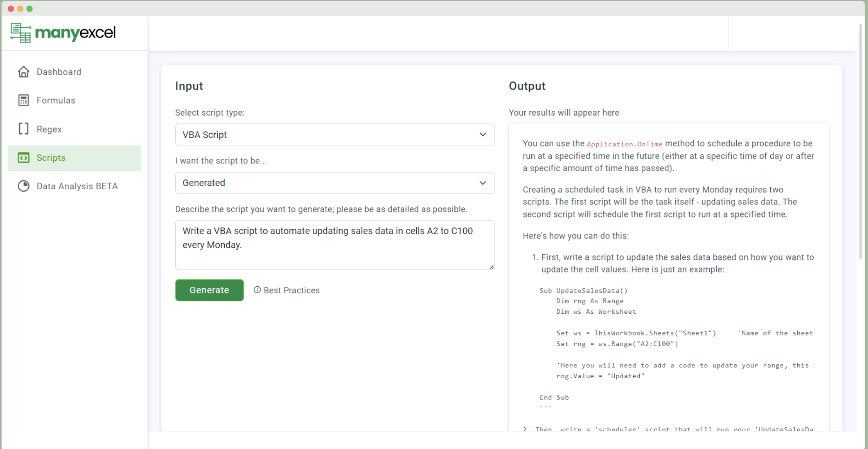This screenshot has height=449, width=868.
Task: Open Data Analysis BETA section
Action: point(75,186)
